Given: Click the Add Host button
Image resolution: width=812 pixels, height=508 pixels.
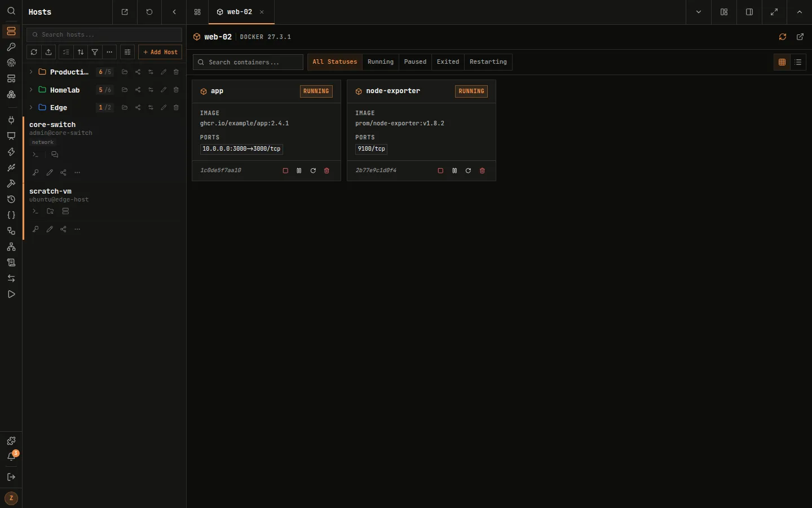Looking at the screenshot, I should point(160,52).
